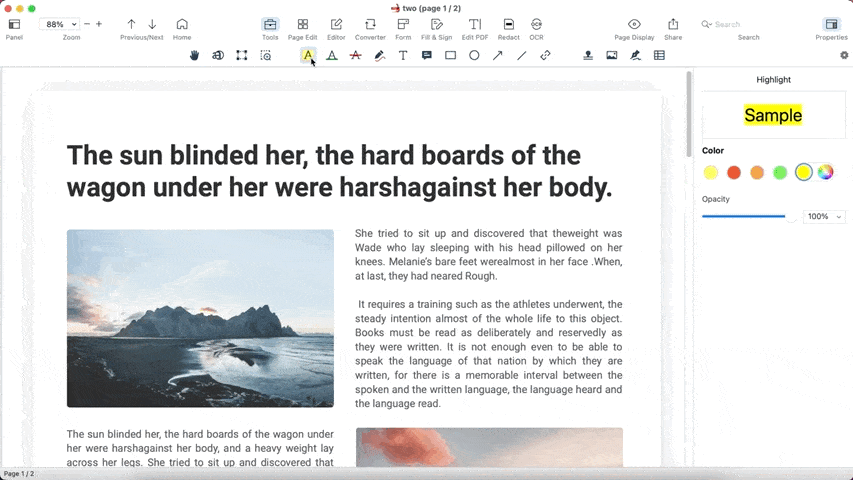Image resolution: width=853 pixels, height=480 pixels.
Task: Select the strikethrough annotation tool
Action: point(355,56)
